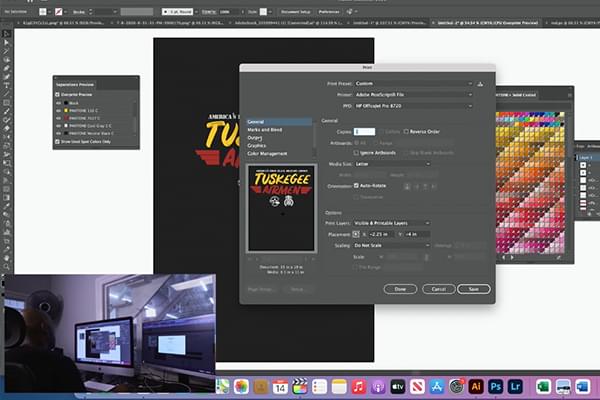The height and width of the screenshot is (400, 600).
Task: Enable the Reverse Order checkbox
Action: 406,131
